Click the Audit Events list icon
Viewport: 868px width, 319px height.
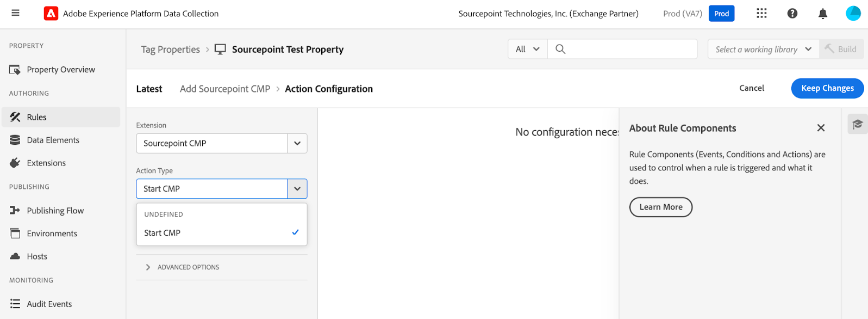tap(15, 304)
